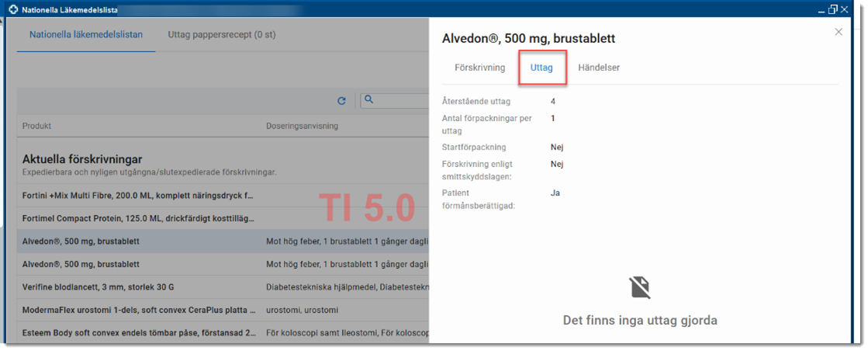Select the second, unhighlighted Alvedon brustablett row
868x351 pixels.
click(223, 264)
